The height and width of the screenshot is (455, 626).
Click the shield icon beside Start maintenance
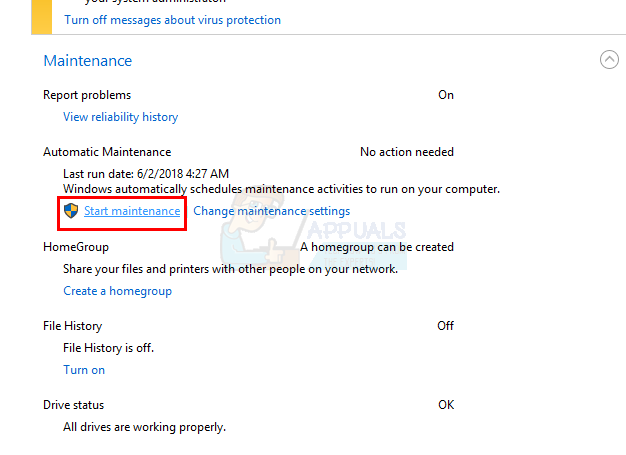(x=71, y=211)
